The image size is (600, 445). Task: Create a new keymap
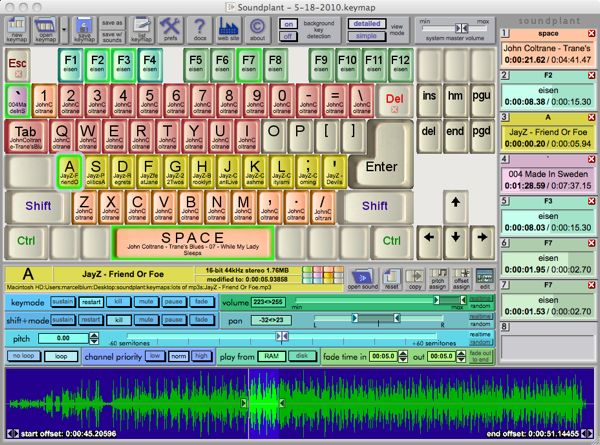coord(16,29)
